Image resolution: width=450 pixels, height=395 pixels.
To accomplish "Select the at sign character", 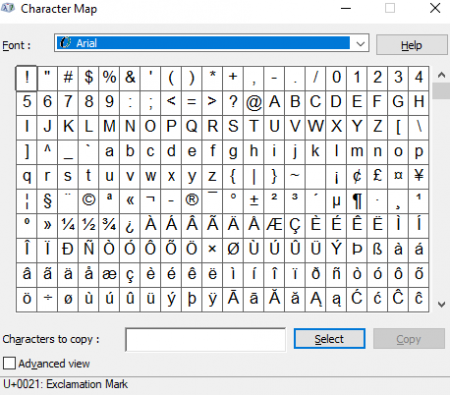I will pyautogui.click(x=254, y=102).
